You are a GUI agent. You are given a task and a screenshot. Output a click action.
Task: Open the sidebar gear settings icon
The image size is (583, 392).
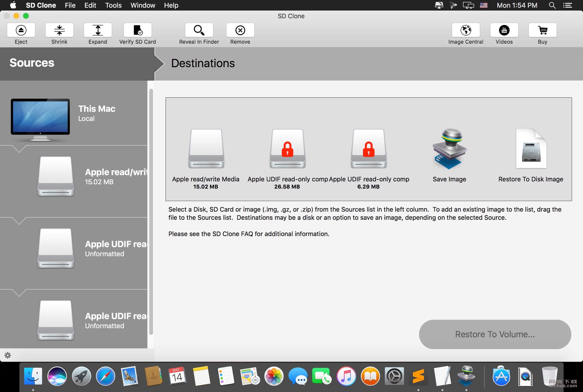pos(8,355)
